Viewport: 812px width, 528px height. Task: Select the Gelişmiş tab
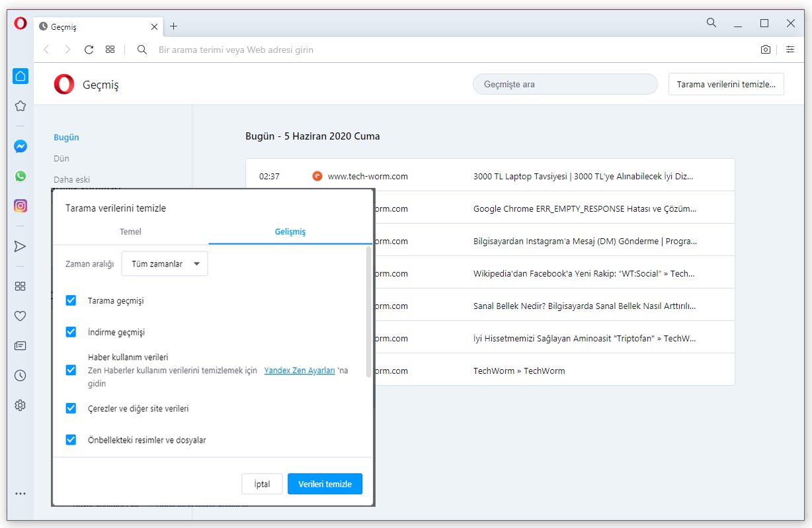pos(290,232)
